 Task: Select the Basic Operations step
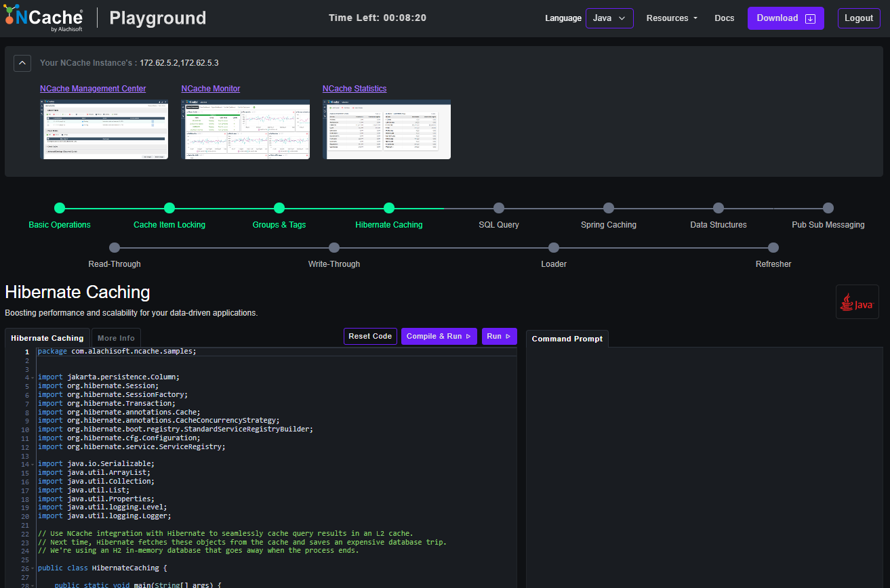[x=60, y=208]
